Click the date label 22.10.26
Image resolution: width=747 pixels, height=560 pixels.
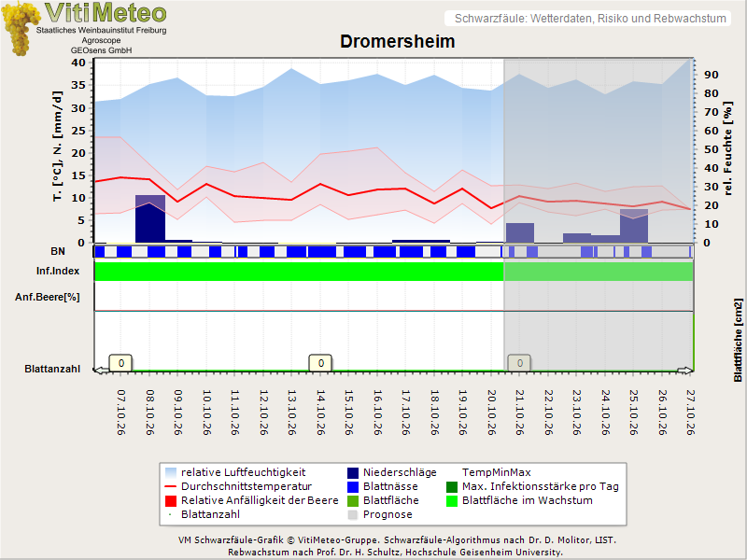(548, 413)
